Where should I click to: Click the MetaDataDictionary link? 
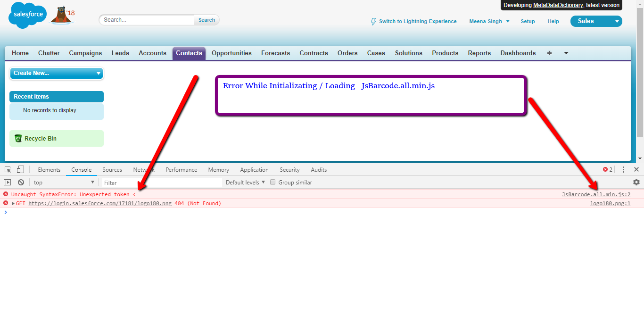click(x=558, y=5)
